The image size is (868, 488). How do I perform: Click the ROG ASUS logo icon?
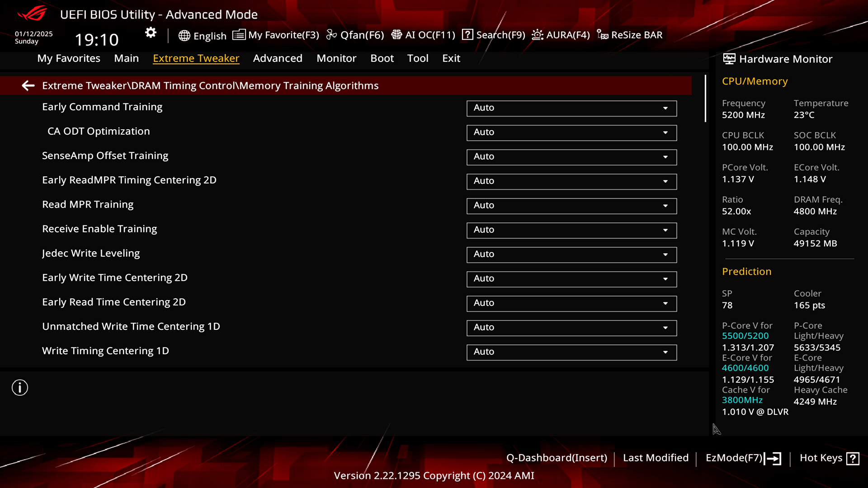pyautogui.click(x=33, y=13)
